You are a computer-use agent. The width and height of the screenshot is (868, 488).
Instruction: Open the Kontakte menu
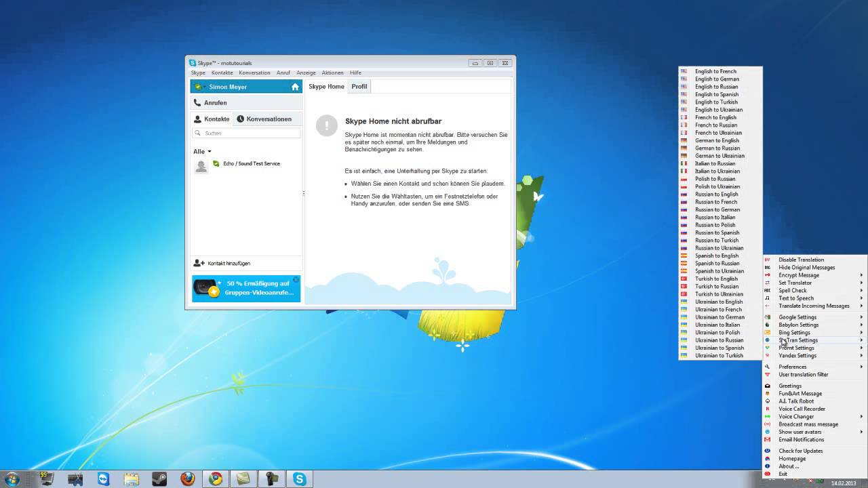pyautogui.click(x=222, y=73)
